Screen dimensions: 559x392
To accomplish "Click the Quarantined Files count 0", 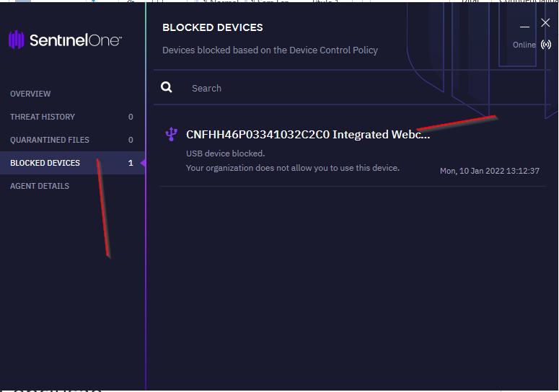I will tap(131, 140).
